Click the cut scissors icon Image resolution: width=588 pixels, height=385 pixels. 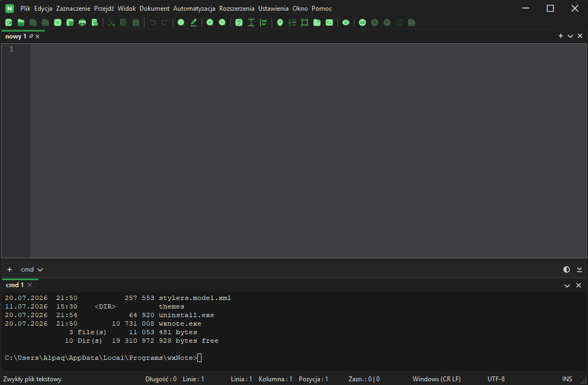[x=111, y=22]
